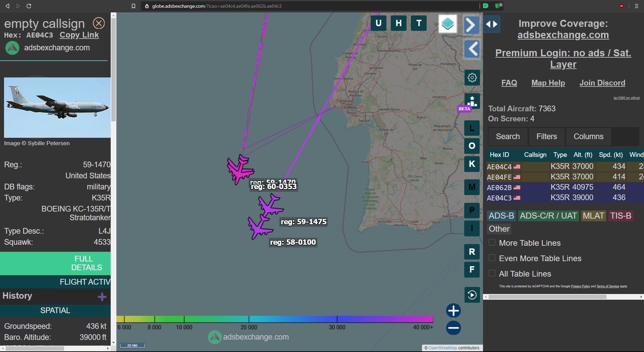Select aircraft row AE04C3 in table
This screenshot has height=352, width=644.
565,198
